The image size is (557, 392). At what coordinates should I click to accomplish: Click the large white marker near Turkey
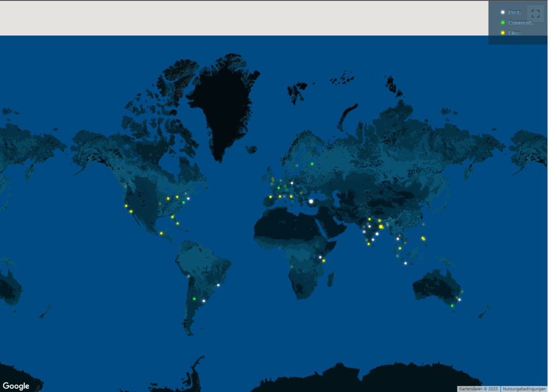pyautogui.click(x=311, y=201)
